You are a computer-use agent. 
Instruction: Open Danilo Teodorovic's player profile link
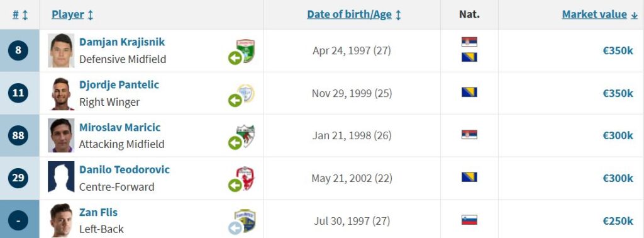125,169
